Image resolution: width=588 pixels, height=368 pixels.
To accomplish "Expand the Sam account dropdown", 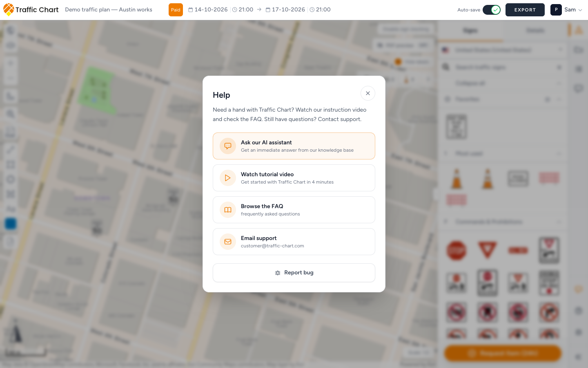I will [573, 10].
